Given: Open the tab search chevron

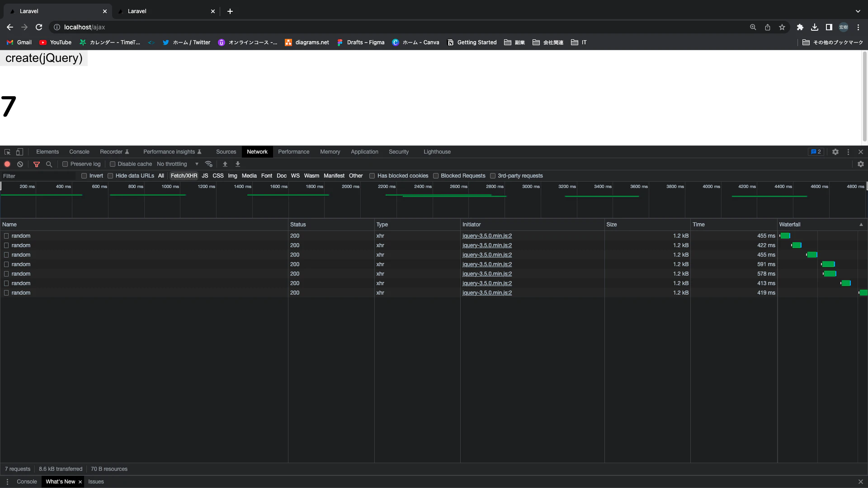Looking at the screenshot, I should [858, 11].
